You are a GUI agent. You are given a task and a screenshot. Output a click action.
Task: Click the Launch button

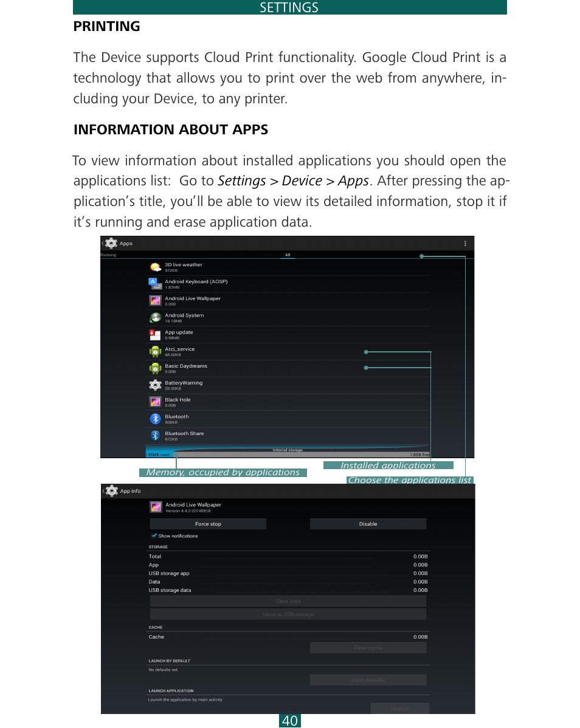click(x=400, y=709)
